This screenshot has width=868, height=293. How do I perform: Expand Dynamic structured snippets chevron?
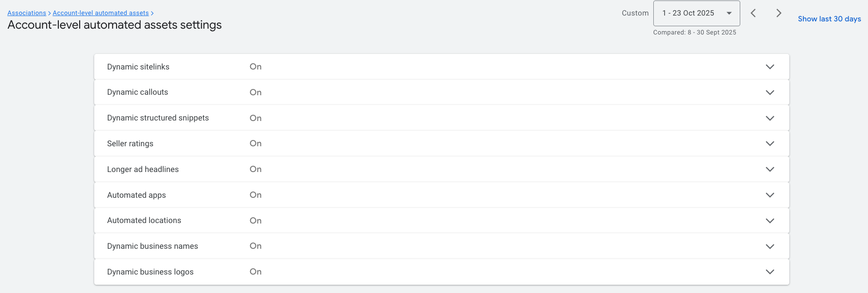click(x=770, y=118)
